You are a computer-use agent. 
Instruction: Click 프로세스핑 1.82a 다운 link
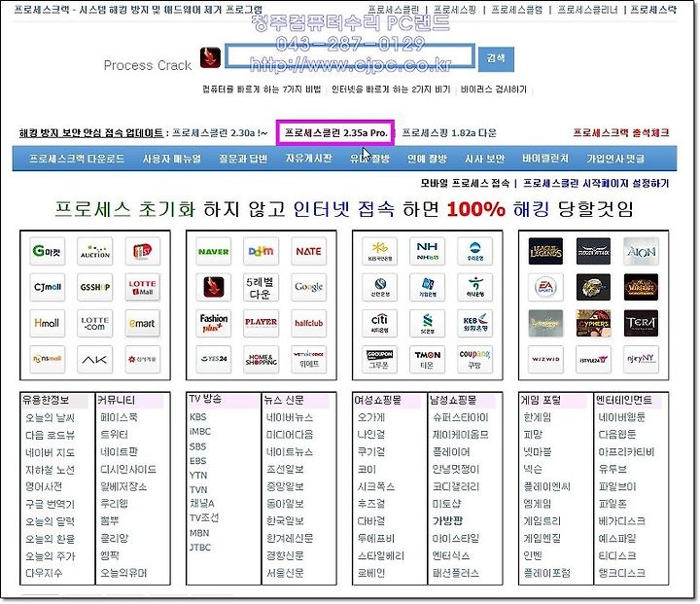click(449, 132)
